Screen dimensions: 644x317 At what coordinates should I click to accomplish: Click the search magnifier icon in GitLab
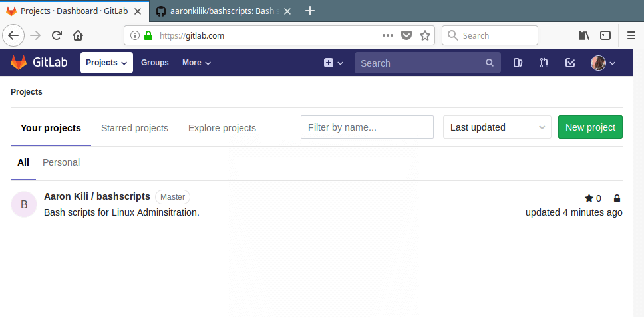(x=490, y=63)
